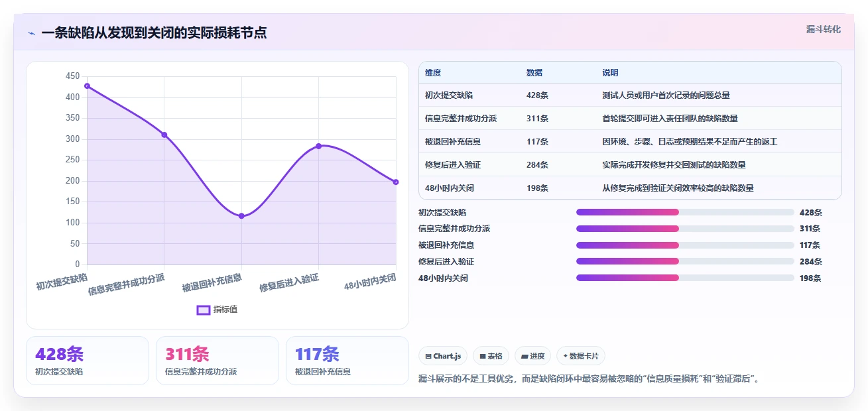Screen dimensions: 868x411
Task: Click the description starting with 因环境、步骤、日志
Action: click(690, 142)
